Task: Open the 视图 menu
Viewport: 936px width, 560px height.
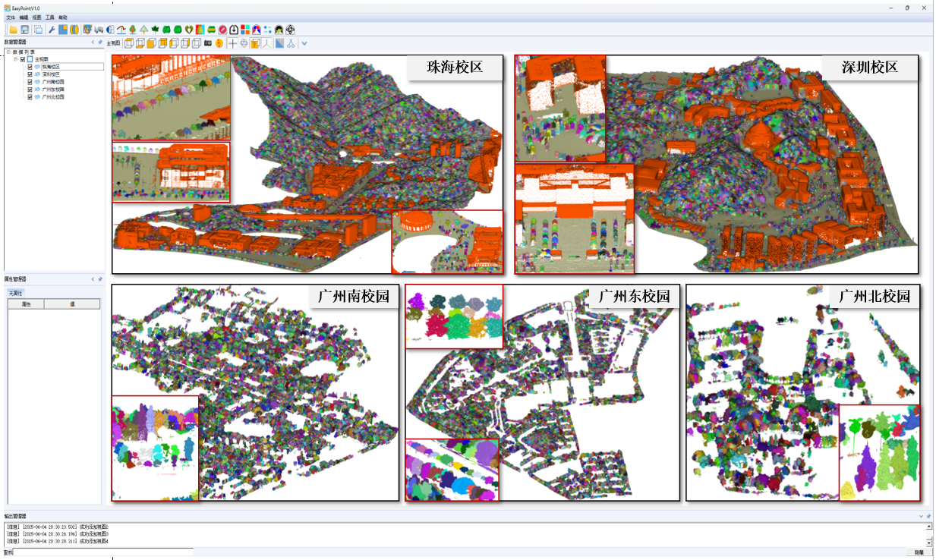Action: tap(36, 17)
